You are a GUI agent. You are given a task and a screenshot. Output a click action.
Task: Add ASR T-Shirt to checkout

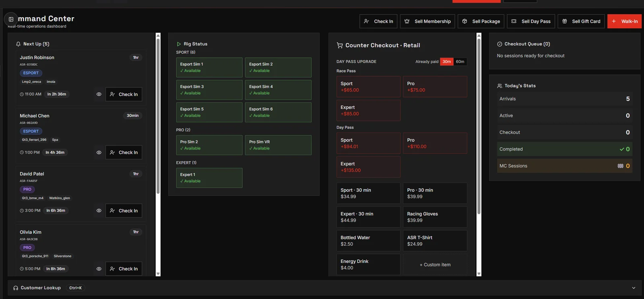[435, 241]
